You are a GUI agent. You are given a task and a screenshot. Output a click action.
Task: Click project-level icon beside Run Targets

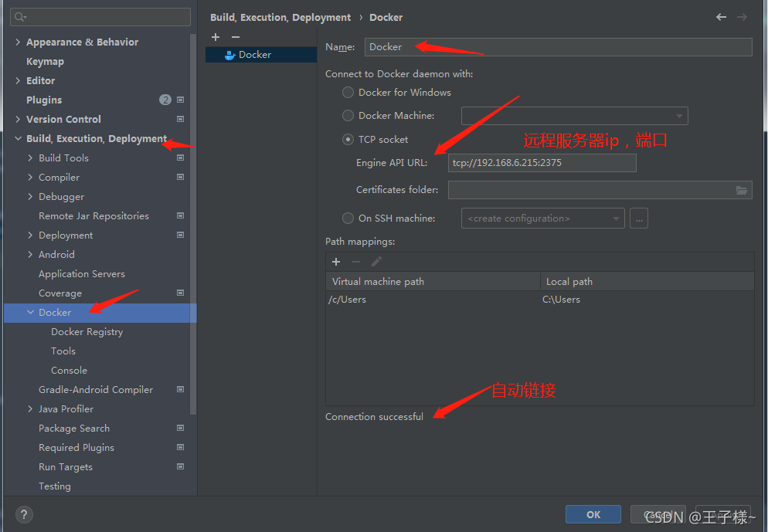coord(180,467)
